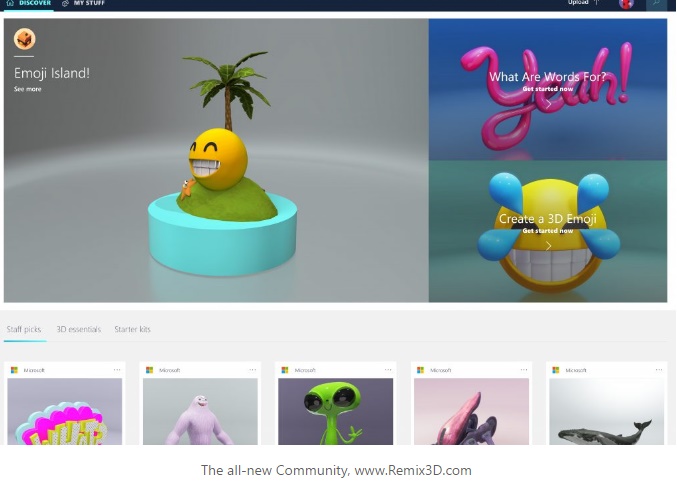Click arrow chevron under Create a 3D Emoji
The width and height of the screenshot is (677, 489).
(548, 246)
